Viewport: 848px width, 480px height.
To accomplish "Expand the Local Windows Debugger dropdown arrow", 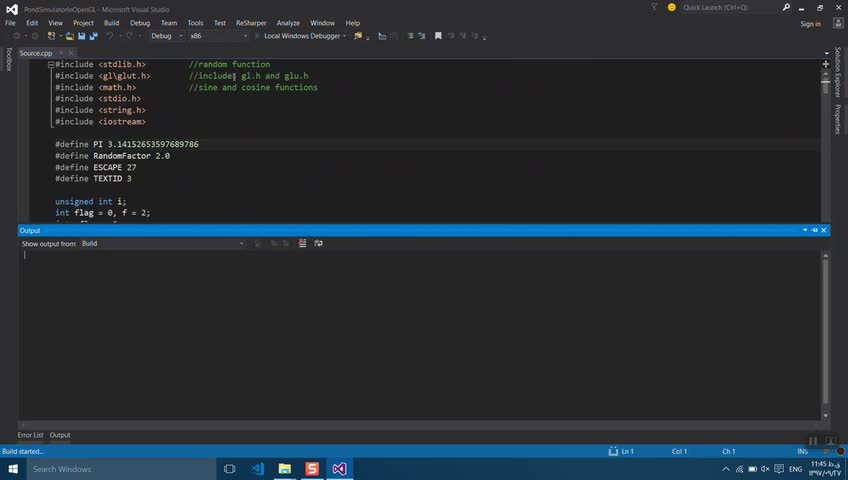I will click(x=344, y=36).
